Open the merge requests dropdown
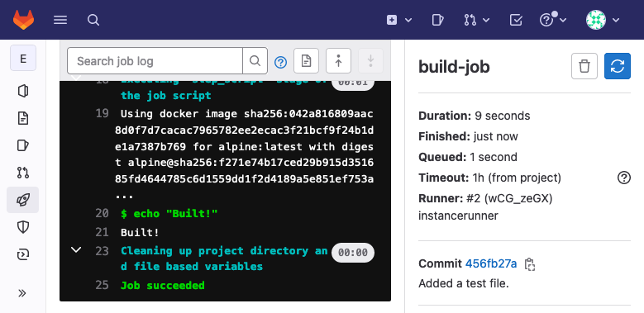This screenshot has height=313, width=644. click(477, 20)
